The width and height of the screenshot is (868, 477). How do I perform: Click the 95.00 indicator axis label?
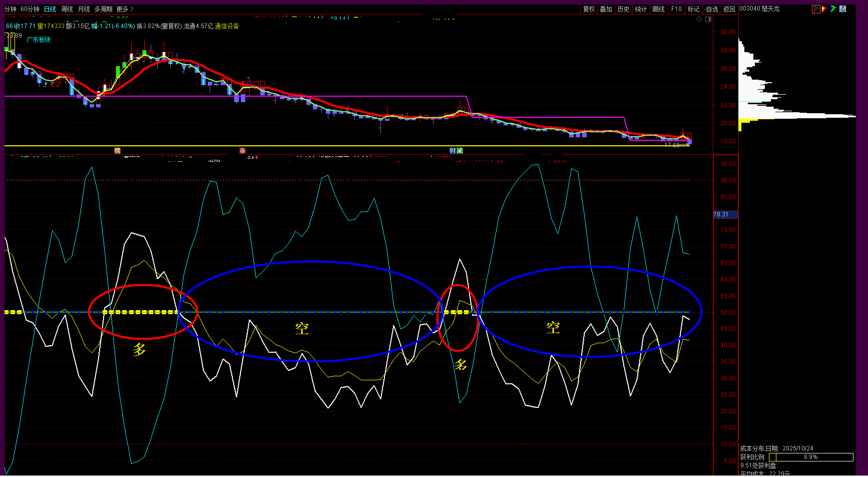(x=728, y=164)
